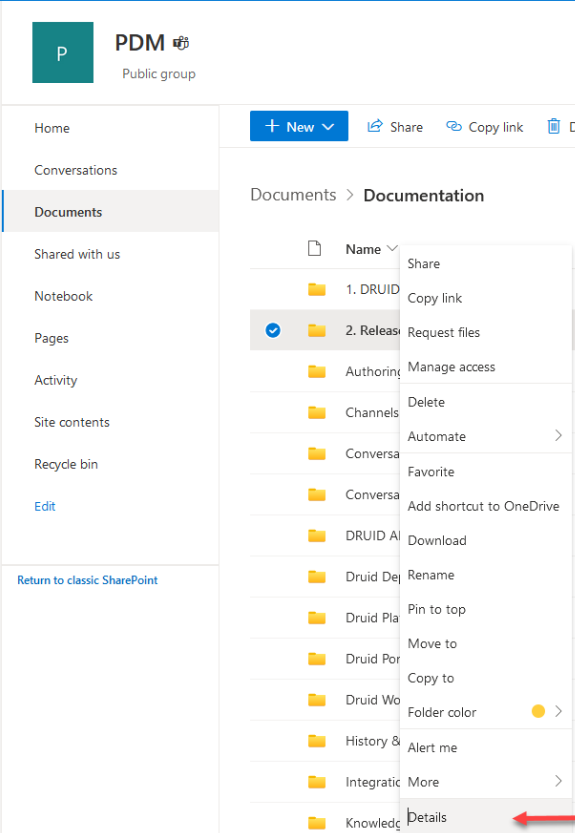Choose Delete from the context menu

point(486,402)
